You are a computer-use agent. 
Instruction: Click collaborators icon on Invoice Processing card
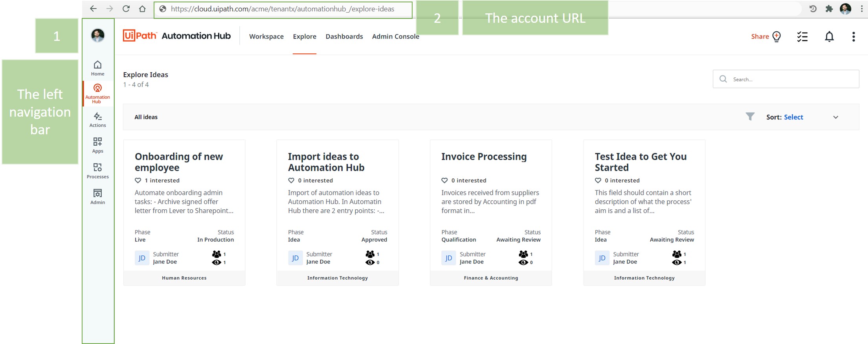(x=523, y=254)
